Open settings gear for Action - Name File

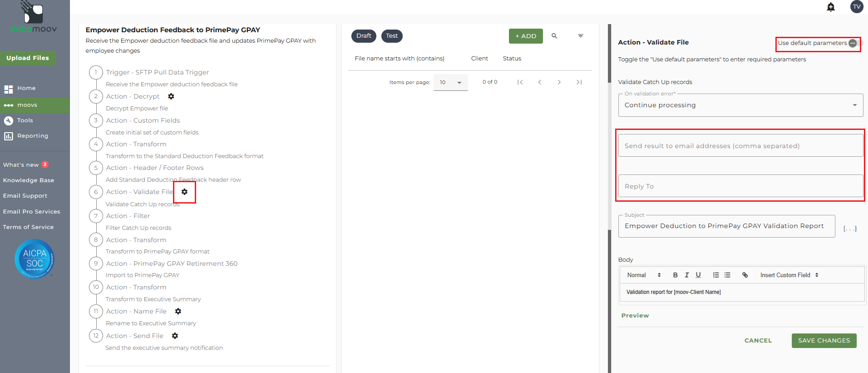178,311
